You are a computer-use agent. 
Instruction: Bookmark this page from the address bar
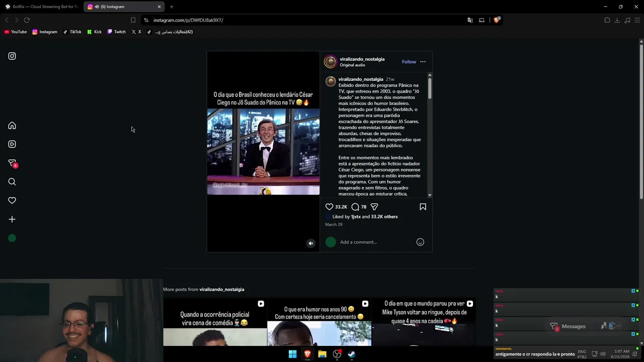pos(133,20)
